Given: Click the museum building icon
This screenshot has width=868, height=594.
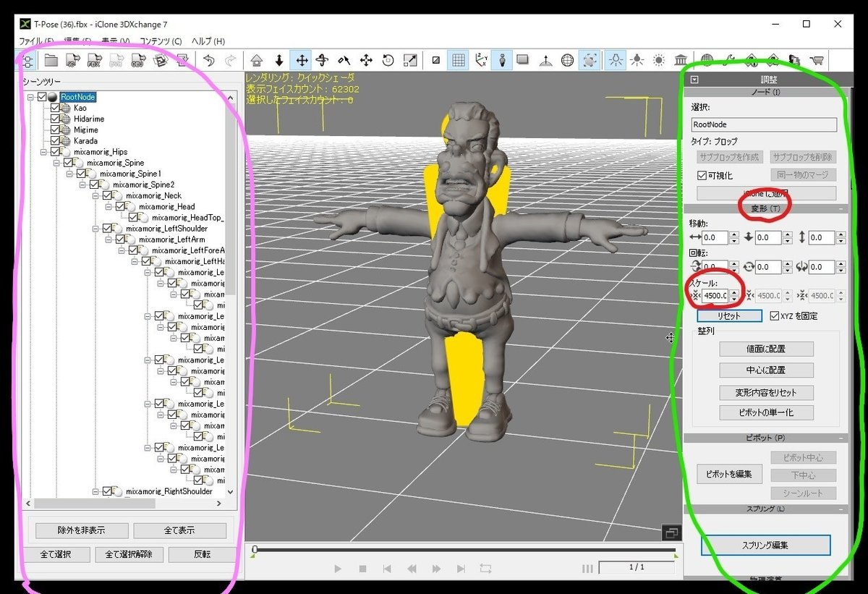Looking at the screenshot, I should click(681, 61).
